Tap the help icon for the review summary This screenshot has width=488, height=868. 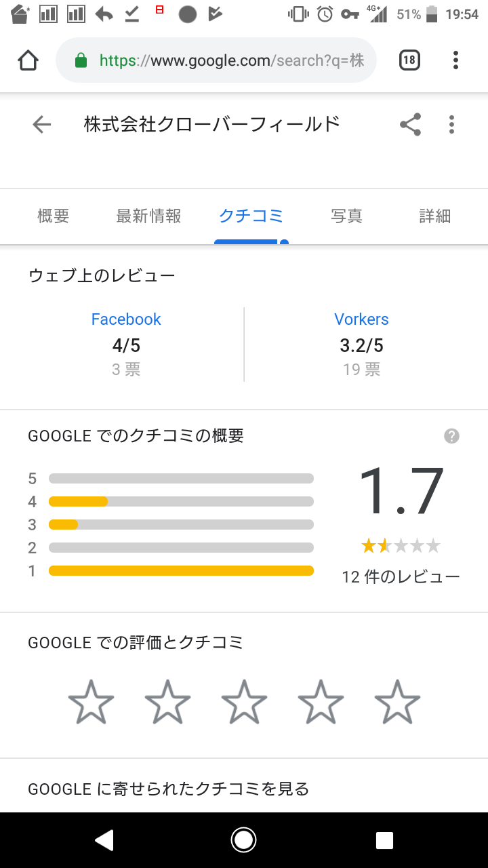coord(451,436)
